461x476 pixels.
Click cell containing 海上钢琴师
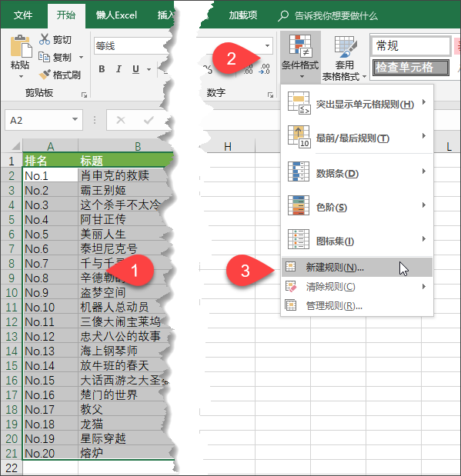[x=122, y=351]
